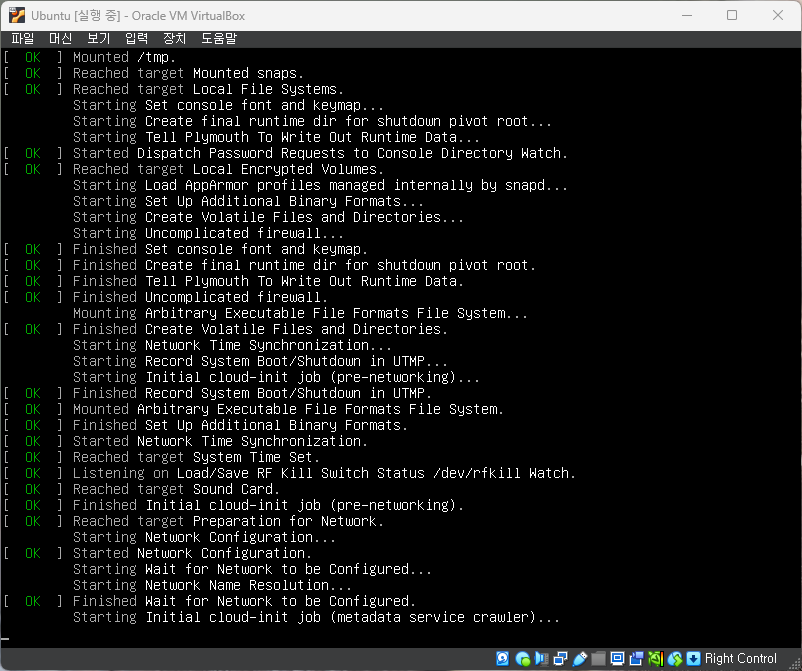Click 'Started Network Configuration.' line
Image resolution: width=802 pixels, height=671 pixels.
[192, 553]
